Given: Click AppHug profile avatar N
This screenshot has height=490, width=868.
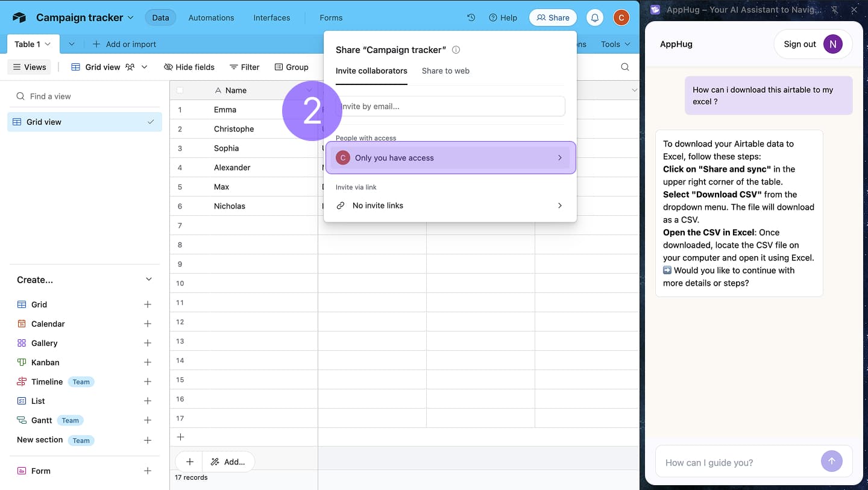Looking at the screenshot, I should tap(833, 44).
